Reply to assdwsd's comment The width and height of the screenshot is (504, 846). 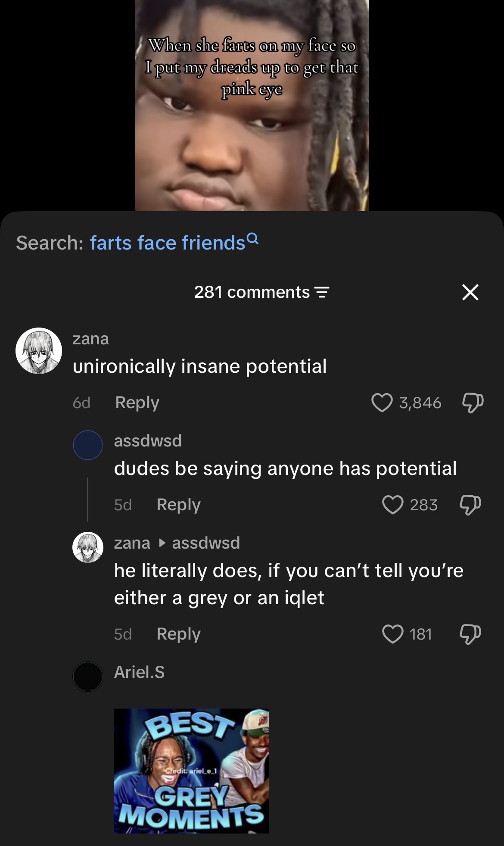coord(178,505)
